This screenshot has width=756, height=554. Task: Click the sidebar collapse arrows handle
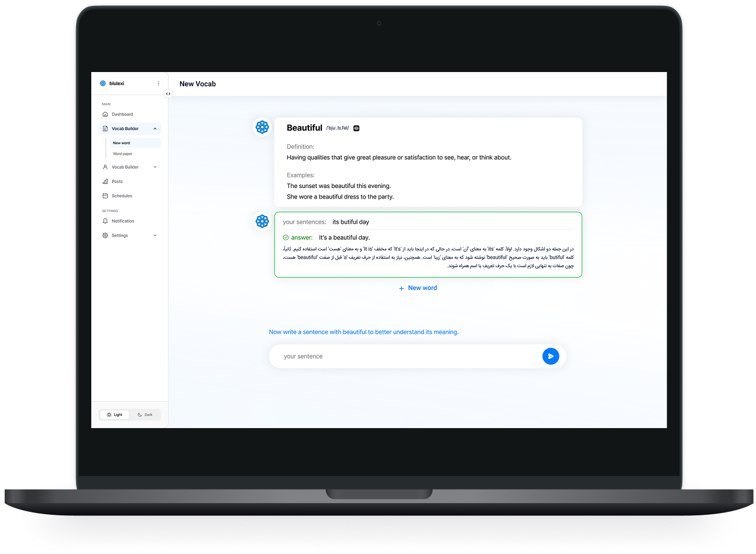pyautogui.click(x=168, y=94)
